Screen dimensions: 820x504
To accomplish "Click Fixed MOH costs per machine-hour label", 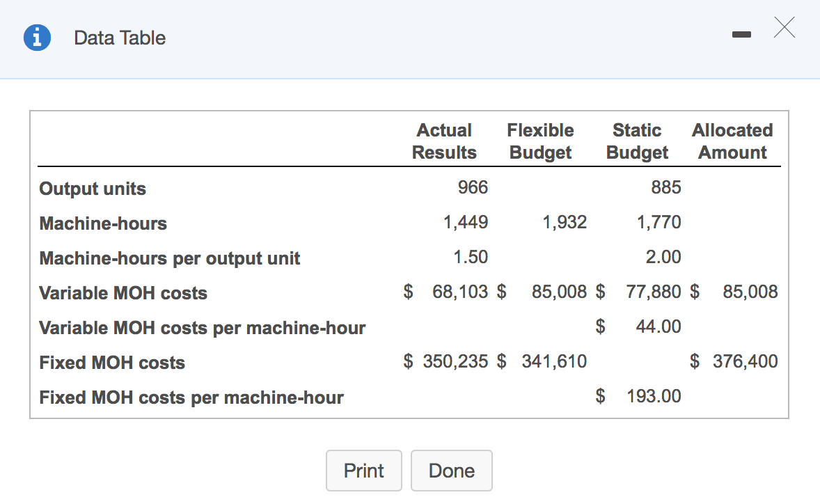I will tap(191, 398).
